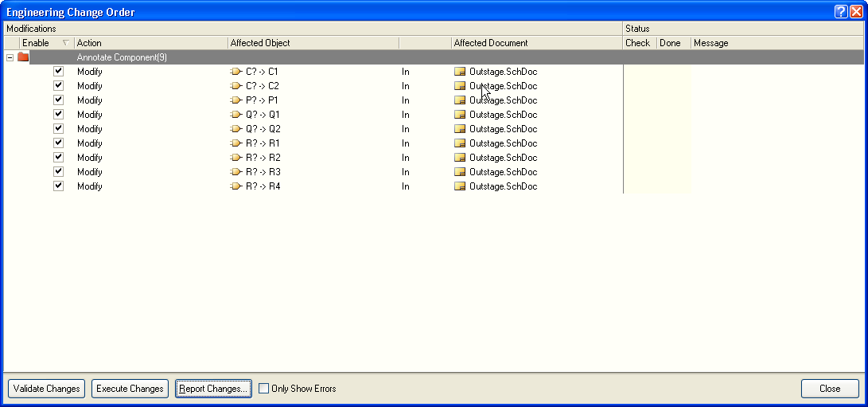Disable the Q? -> Q1 modification checkbox
The image size is (868, 407).
(x=58, y=115)
